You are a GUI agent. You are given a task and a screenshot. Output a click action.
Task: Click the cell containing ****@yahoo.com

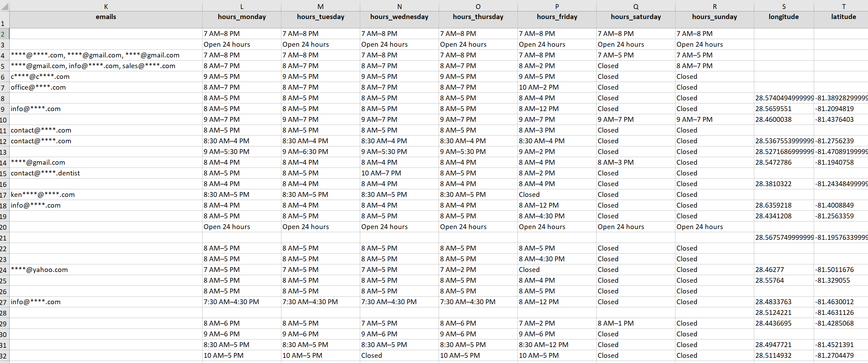[39, 270]
